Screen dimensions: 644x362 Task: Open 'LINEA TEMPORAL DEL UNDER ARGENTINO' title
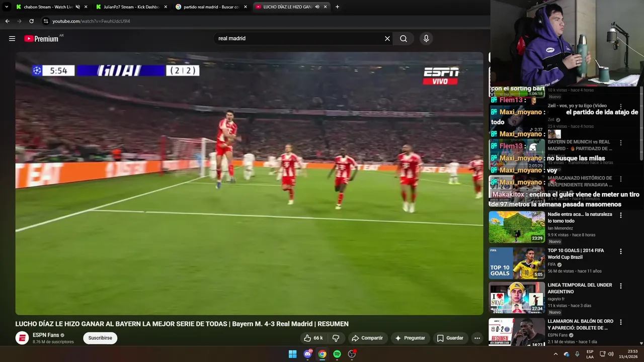coord(580,288)
